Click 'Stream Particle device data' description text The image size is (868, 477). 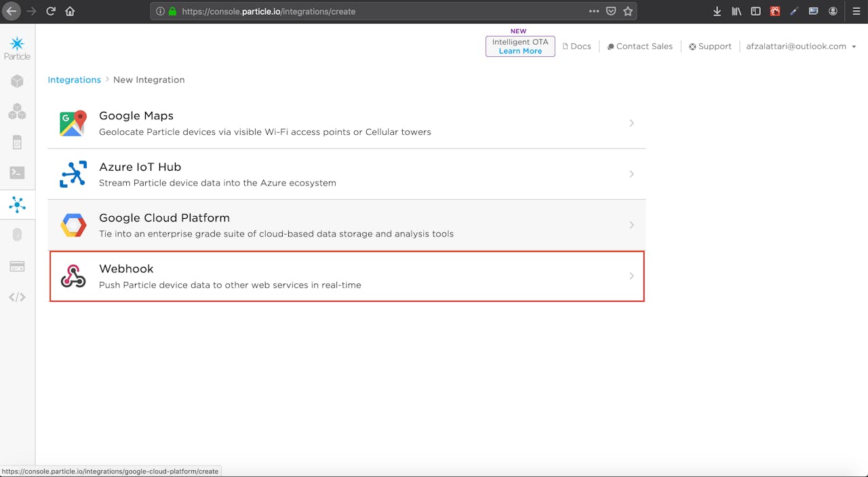click(x=218, y=183)
